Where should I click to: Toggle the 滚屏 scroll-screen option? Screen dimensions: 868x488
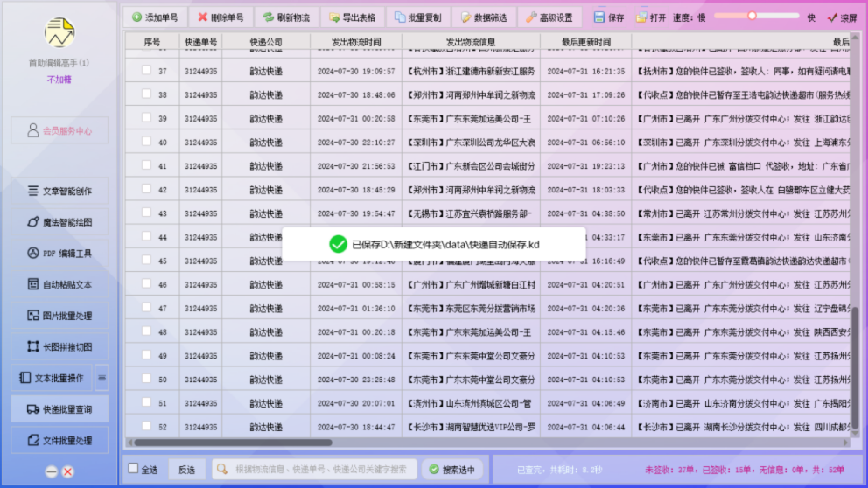coord(842,17)
